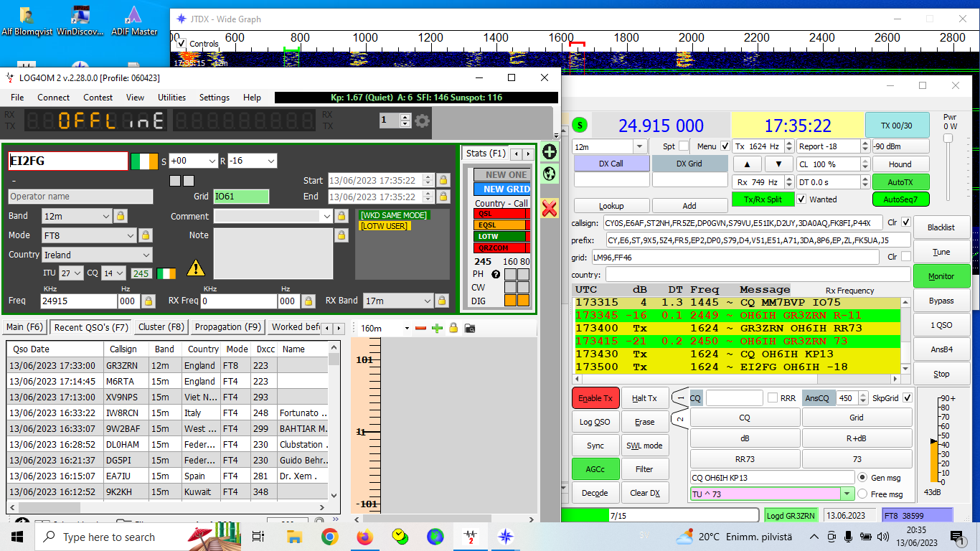The image size is (980, 551).
Task: Select the Free msg radio button
Action: point(862,494)
